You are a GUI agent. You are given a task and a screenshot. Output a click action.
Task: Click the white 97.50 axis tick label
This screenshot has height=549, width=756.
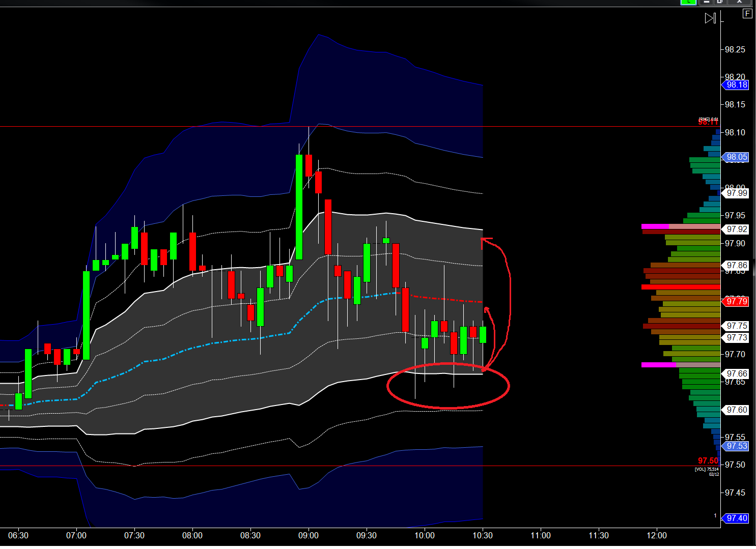[735, 465]
